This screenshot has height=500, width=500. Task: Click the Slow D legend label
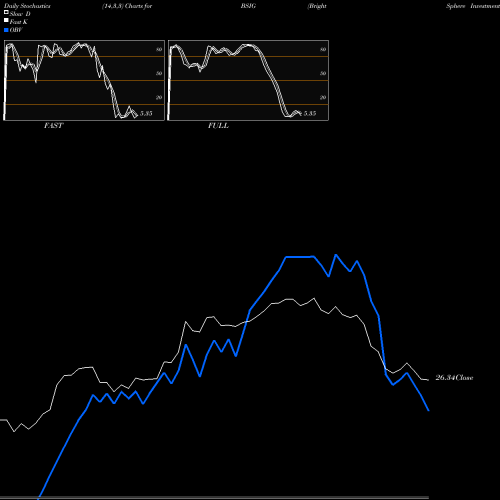pos(20,14)
